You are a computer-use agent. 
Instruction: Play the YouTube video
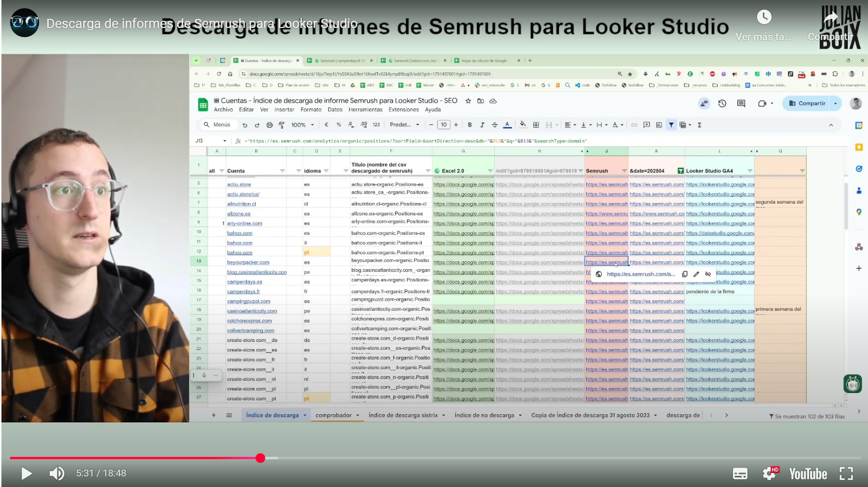click(x=27, y=473)
